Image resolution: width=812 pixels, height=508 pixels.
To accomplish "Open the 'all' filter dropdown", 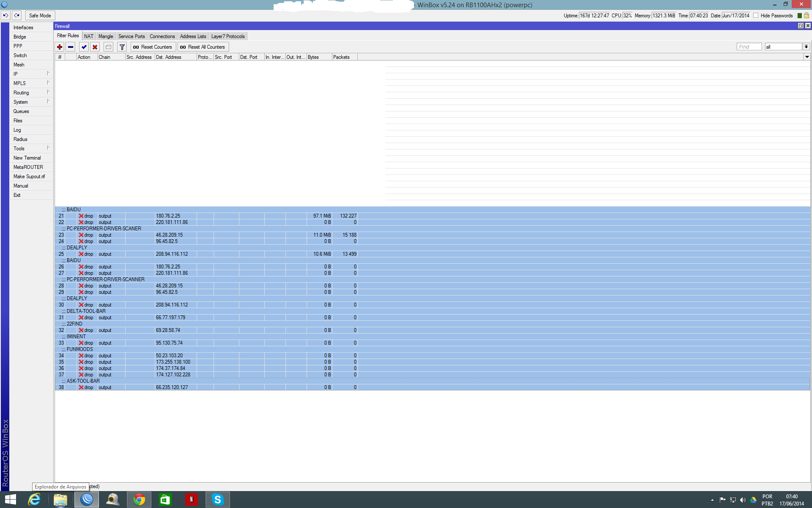I will (x=806, y=47).
